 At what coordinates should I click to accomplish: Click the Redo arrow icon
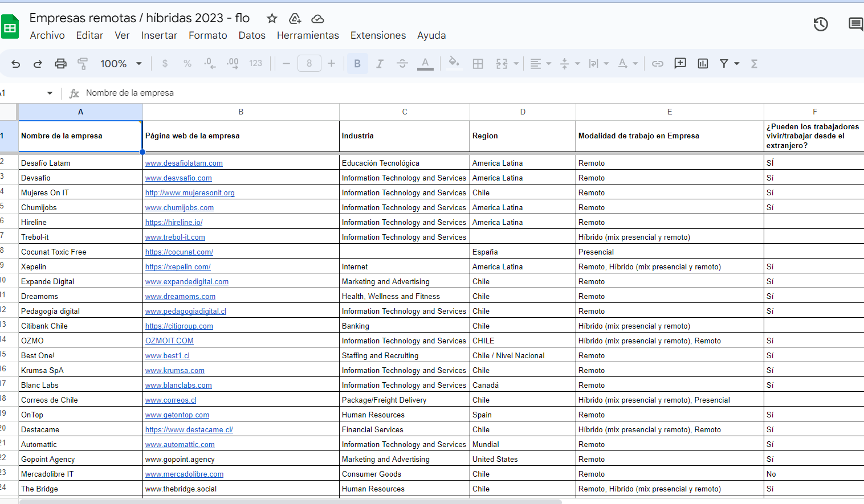click(x=38, y=64)
